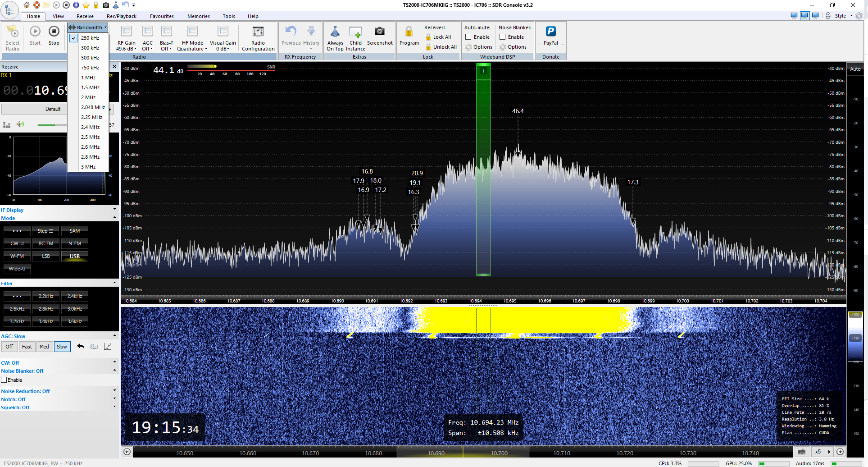
Task: Click the PayPal donate icon
Action: tap(550, 32)
